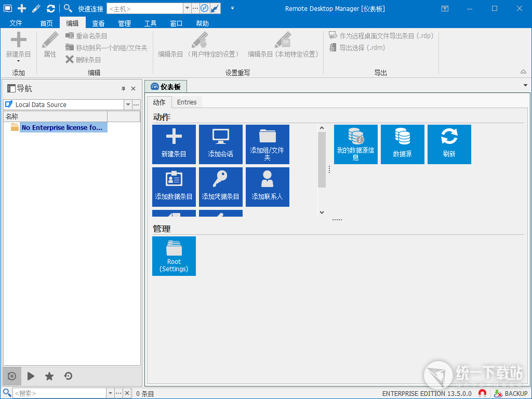This screenshot has height=399, width=532.
Task: Switch to the 窗口 ribbon tab
Action: pos(176,23)
